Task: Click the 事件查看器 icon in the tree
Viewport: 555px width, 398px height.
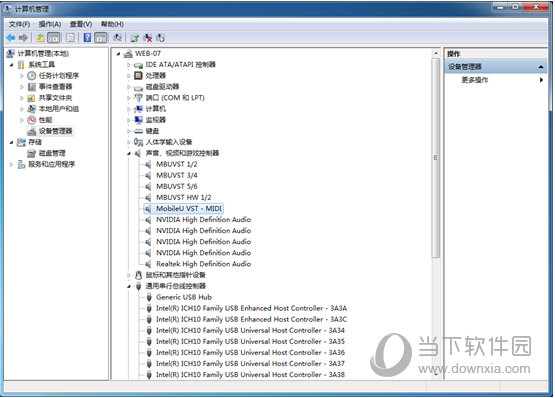Action: pyautogui.click(x=32, y=87)
